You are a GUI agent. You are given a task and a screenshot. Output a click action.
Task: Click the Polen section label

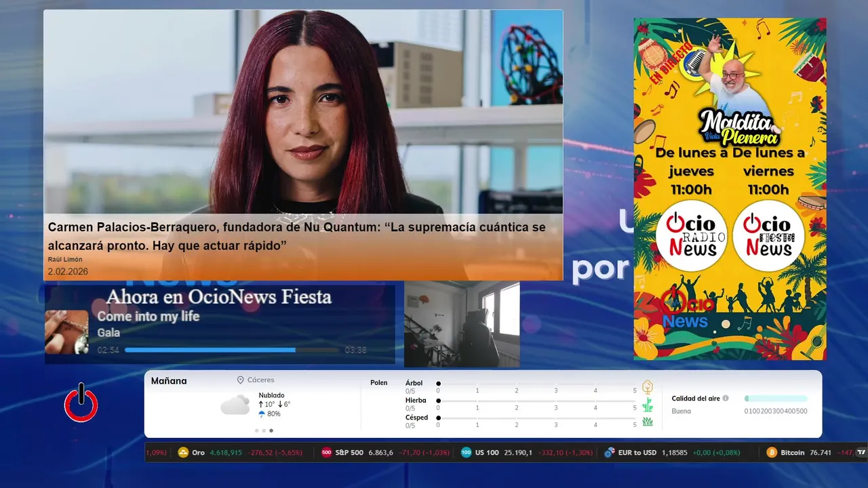tap(379, 383)
